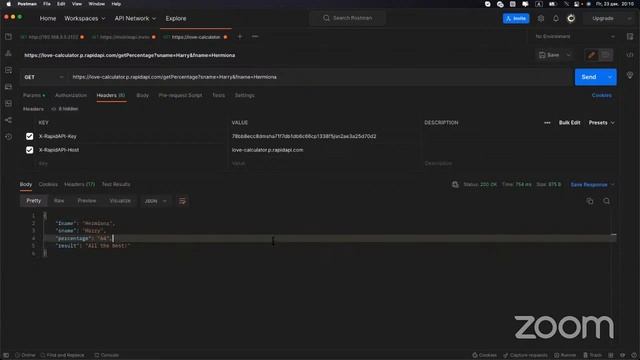Switch to the Authorization tab
Image resolution: width=640 pixels, height=360 pixels.
point(71,95)
